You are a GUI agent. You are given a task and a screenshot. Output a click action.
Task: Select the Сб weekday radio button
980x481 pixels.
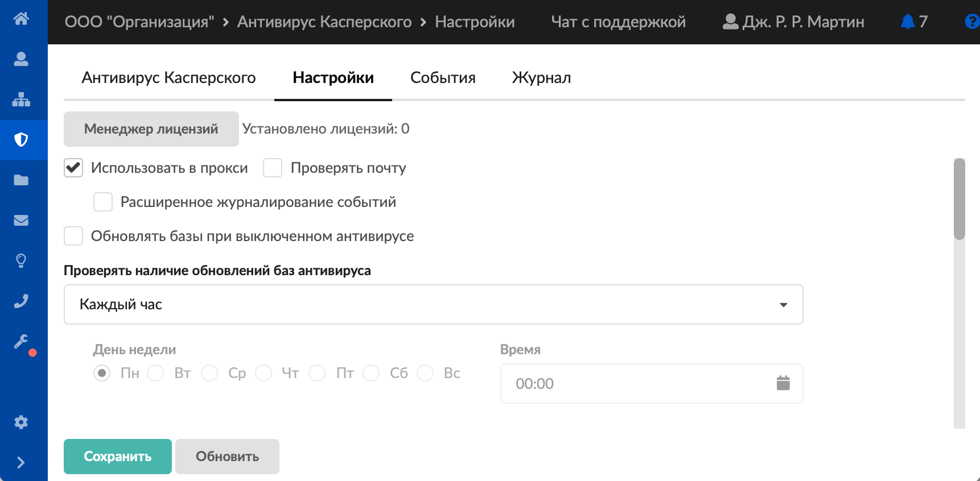coord(371,373)
